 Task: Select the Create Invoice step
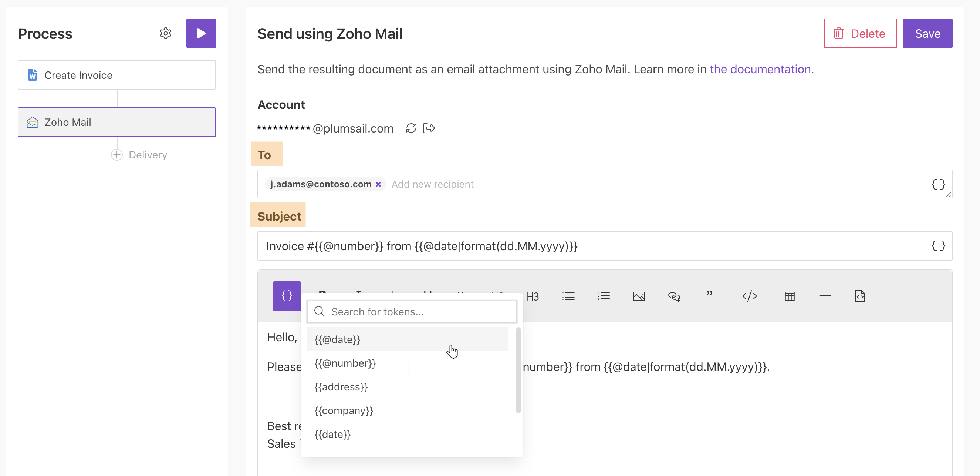coord(117,75)
